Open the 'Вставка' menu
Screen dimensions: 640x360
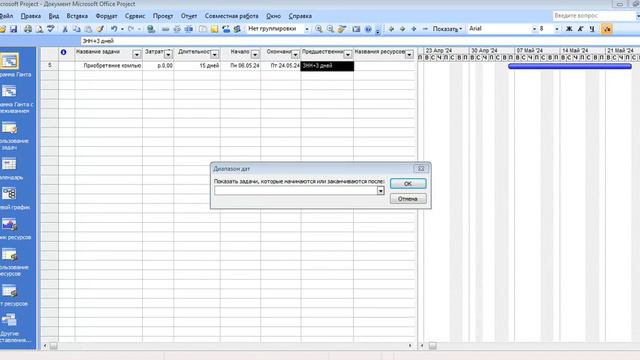tap(77, 16)
